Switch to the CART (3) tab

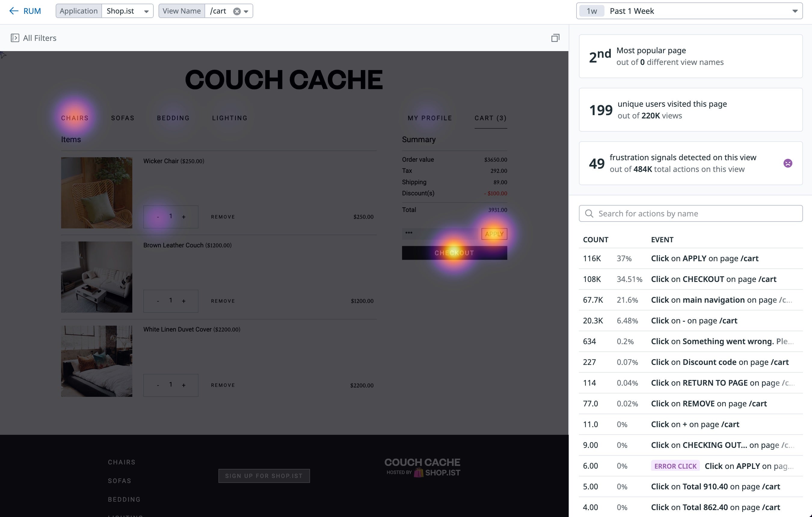[491, 118]
